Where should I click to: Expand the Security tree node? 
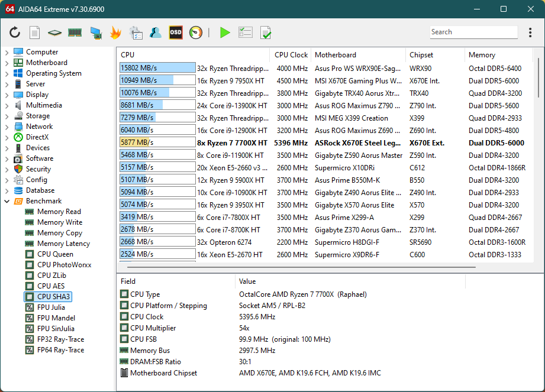pyautogui.click(x=7, y=170)
